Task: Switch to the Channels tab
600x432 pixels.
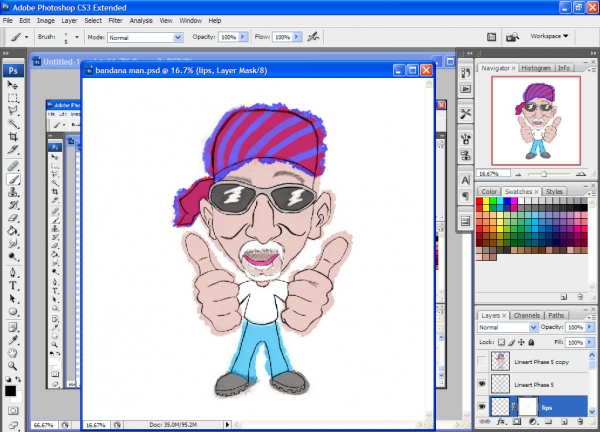Action: click(x=527, y=315)
